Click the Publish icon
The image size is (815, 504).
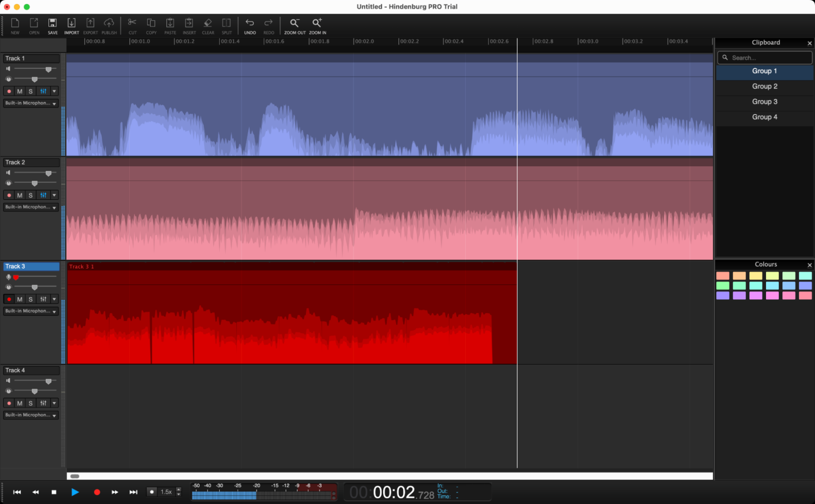109,26
